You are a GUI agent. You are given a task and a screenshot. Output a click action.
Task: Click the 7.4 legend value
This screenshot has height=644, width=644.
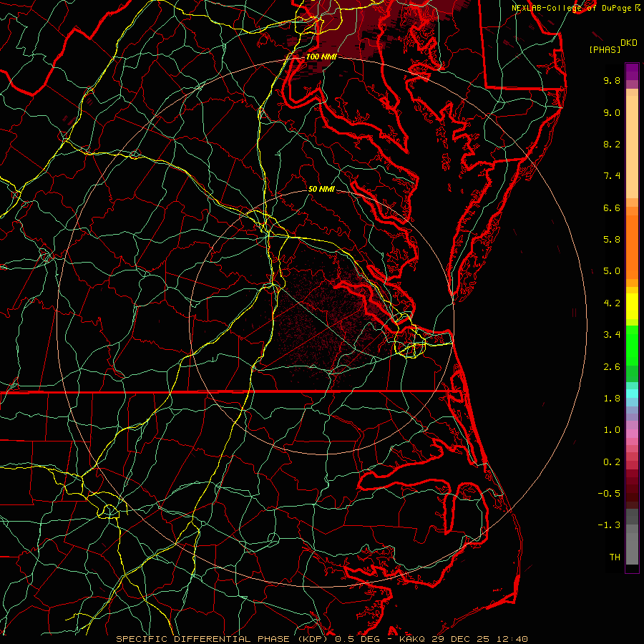click(x=612, y=176)
